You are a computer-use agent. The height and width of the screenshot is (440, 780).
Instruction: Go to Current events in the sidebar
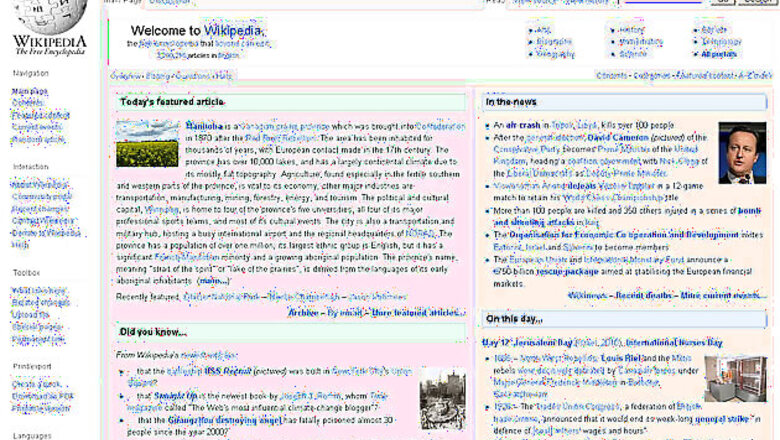[37, 127]
